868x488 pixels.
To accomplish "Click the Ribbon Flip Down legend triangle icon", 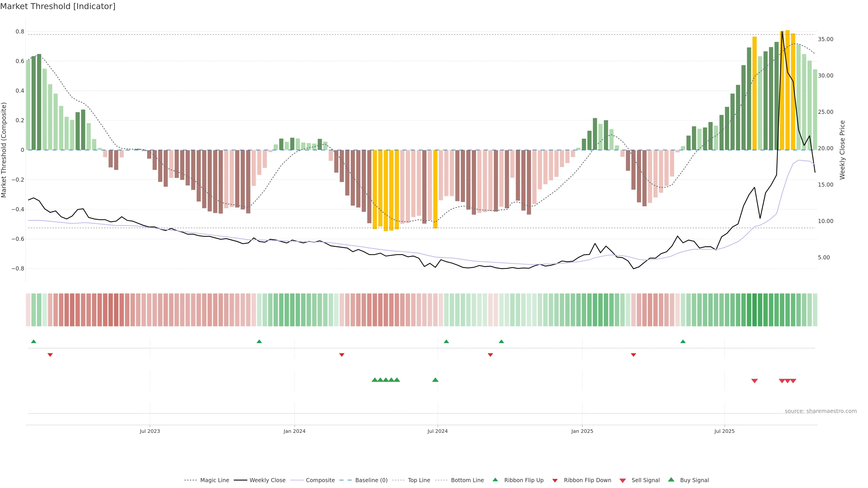I will click(555, 480).
